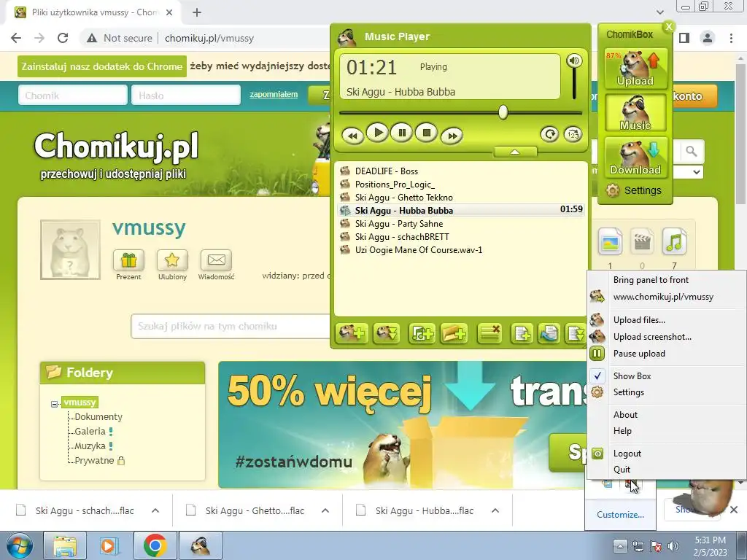Open the menu for the Ski Aggu - Hubba....flac download
Image resolution: width=747 pixels, height=560 pixels.
click(495, 510)
